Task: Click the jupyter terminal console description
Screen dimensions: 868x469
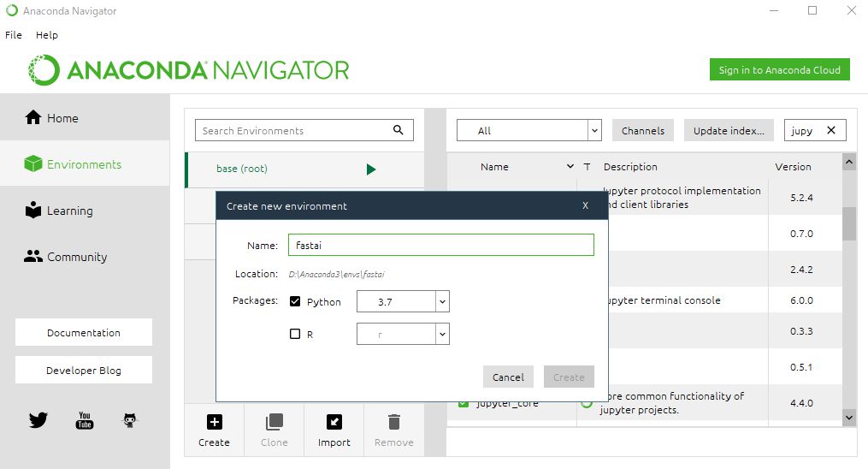Action: 664,300
